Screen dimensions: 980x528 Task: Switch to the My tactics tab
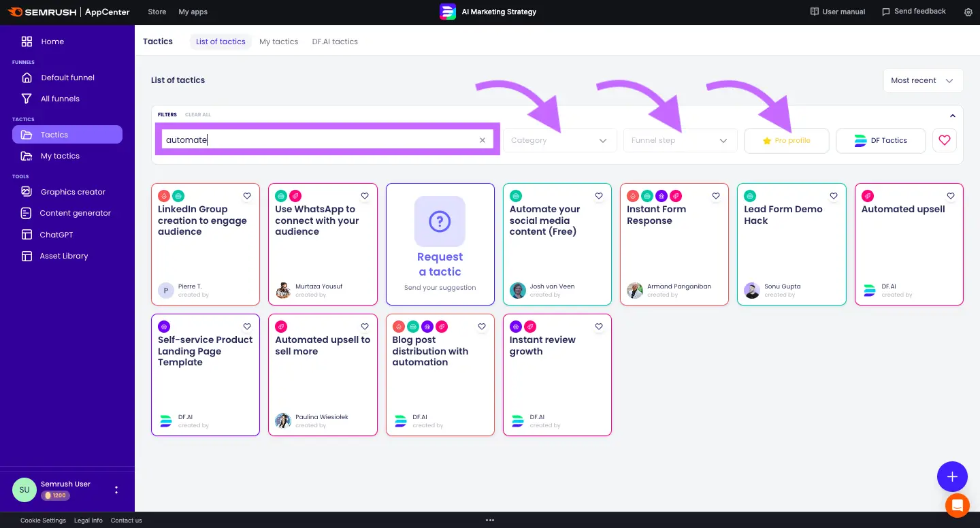pos(278,42)
